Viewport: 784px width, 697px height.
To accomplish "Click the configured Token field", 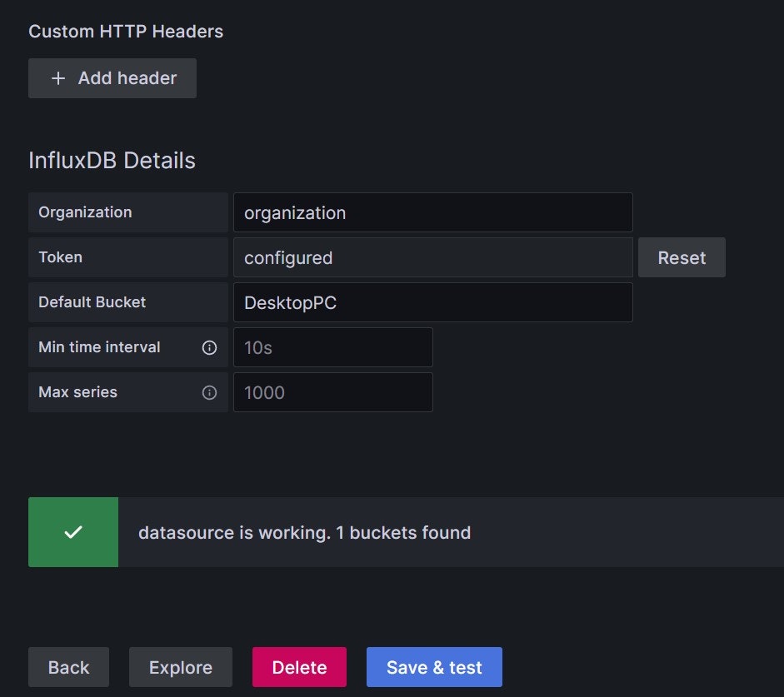I will (x=433, y=257).
